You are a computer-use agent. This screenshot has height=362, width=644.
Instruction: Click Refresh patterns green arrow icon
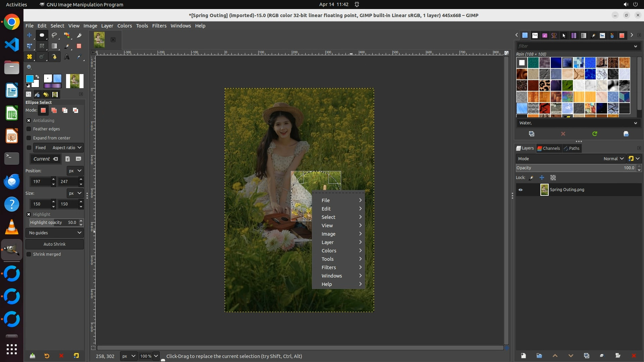pos(595,134)
